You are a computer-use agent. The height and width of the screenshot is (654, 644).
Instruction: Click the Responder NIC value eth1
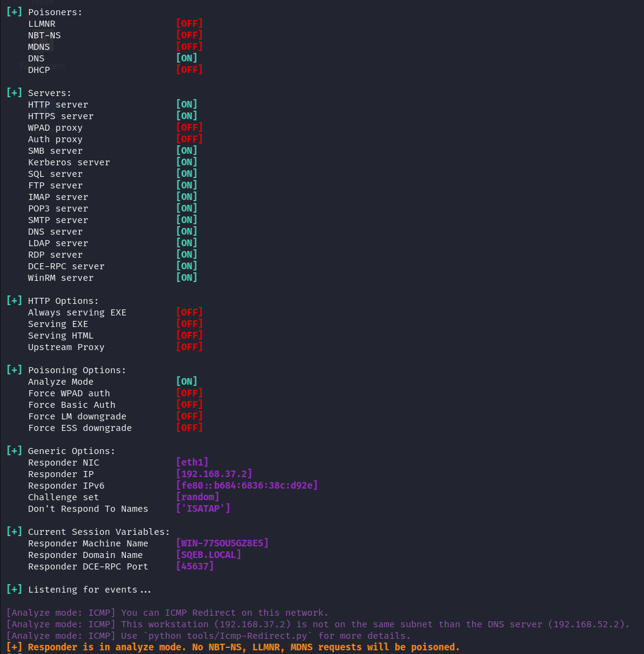(x=192, y=462)
